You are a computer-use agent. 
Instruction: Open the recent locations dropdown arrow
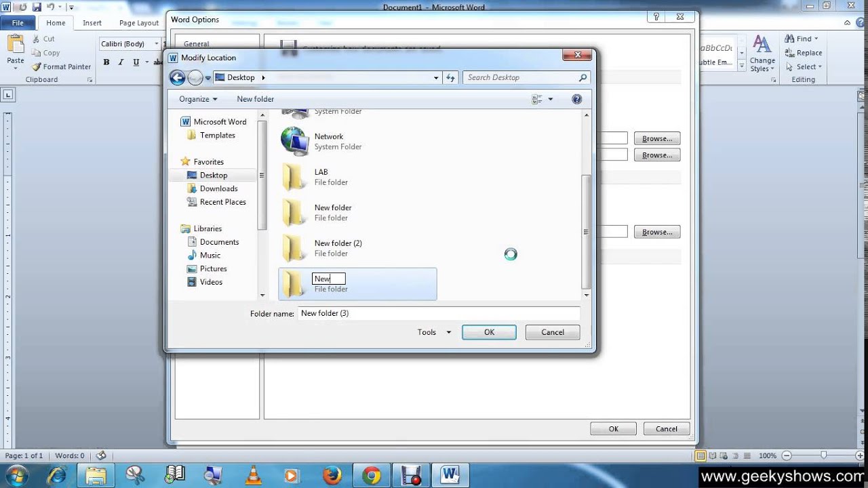[x=208, y=78]
